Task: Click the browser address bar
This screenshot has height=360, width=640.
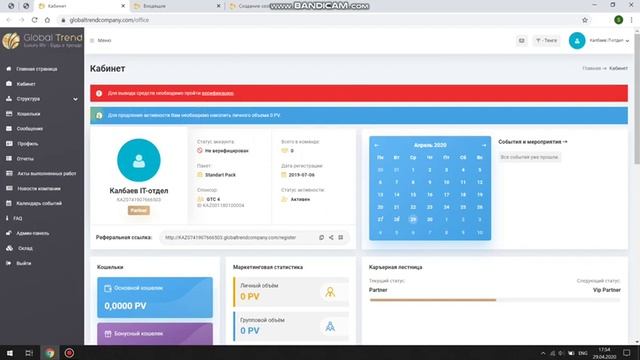Action: click(x=318, y=20)
